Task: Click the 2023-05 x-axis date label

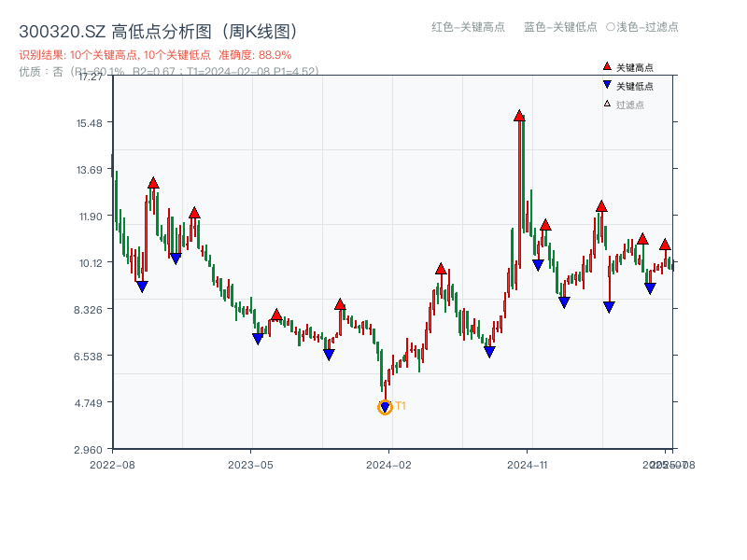Action: 250,465
